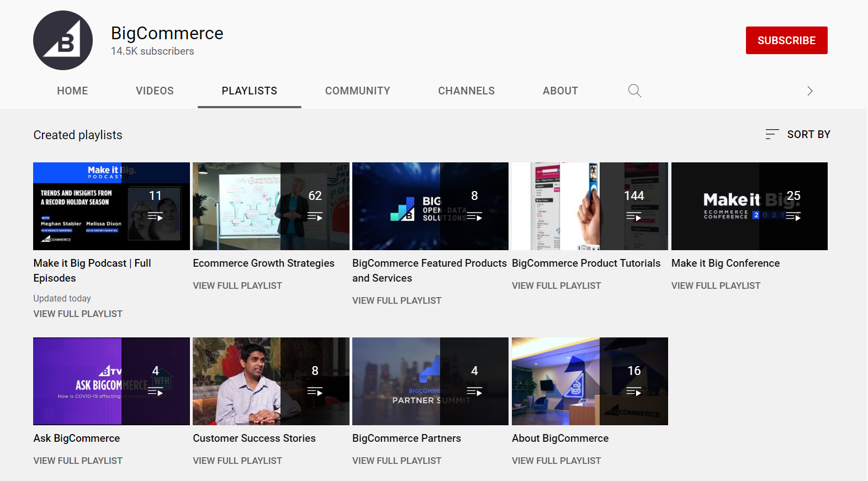Click the Make it Big Podcast title link
Image resolution: width=868 pixels, height=481 pixels.
pos(92,271)
